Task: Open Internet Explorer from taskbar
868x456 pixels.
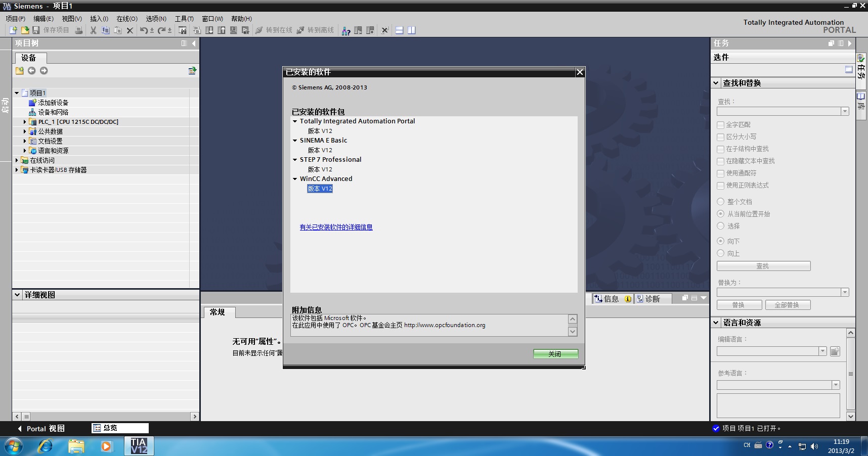Action: (x=46, y=446)
